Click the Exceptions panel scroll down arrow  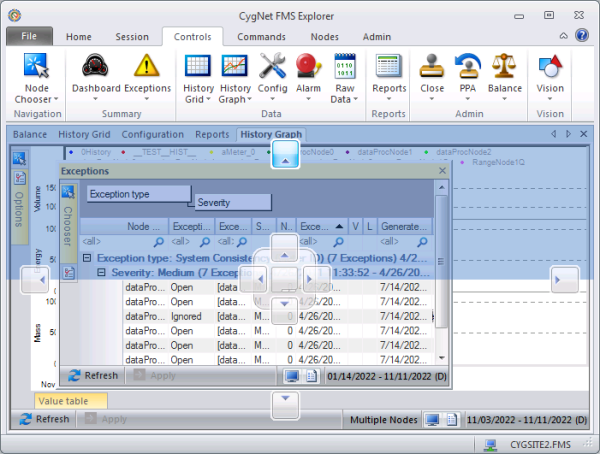click(x=442, y=358)
